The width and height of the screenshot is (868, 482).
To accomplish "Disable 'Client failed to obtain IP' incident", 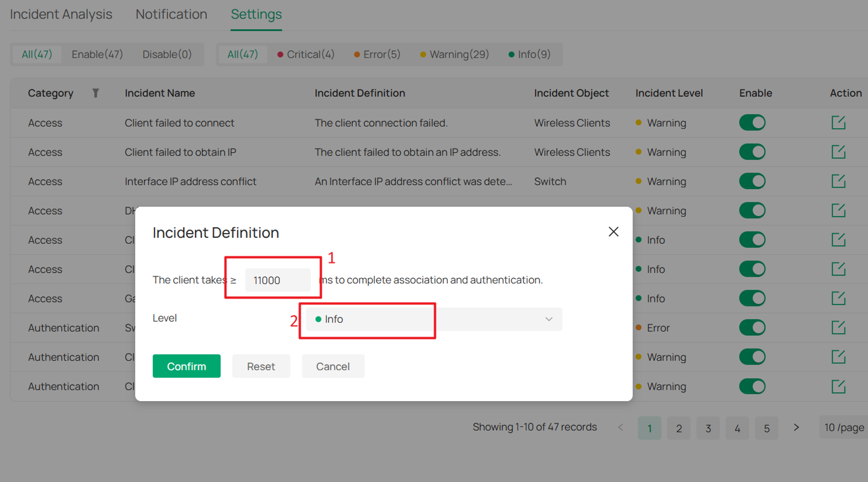I will tap(752, 152).
